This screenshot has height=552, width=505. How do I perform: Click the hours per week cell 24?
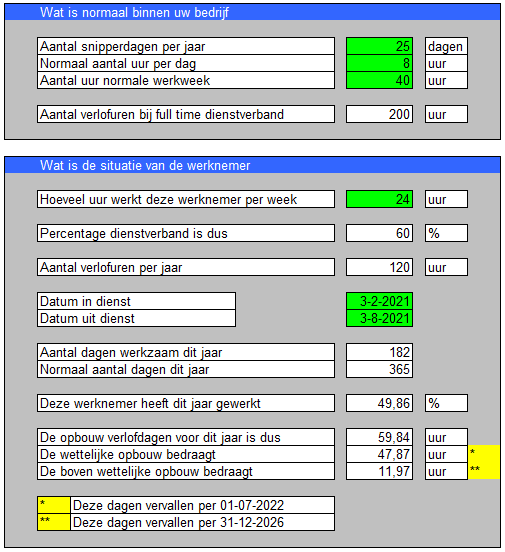(379, 199)
